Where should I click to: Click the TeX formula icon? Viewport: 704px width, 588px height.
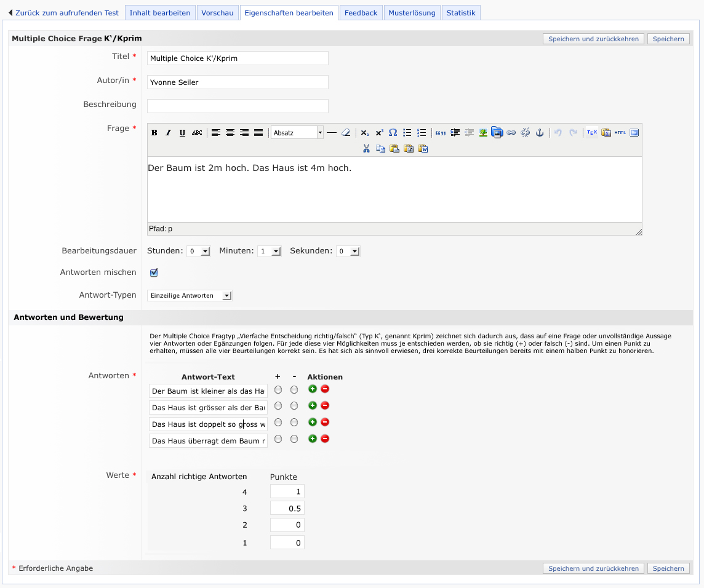click(x=592, y=132)
